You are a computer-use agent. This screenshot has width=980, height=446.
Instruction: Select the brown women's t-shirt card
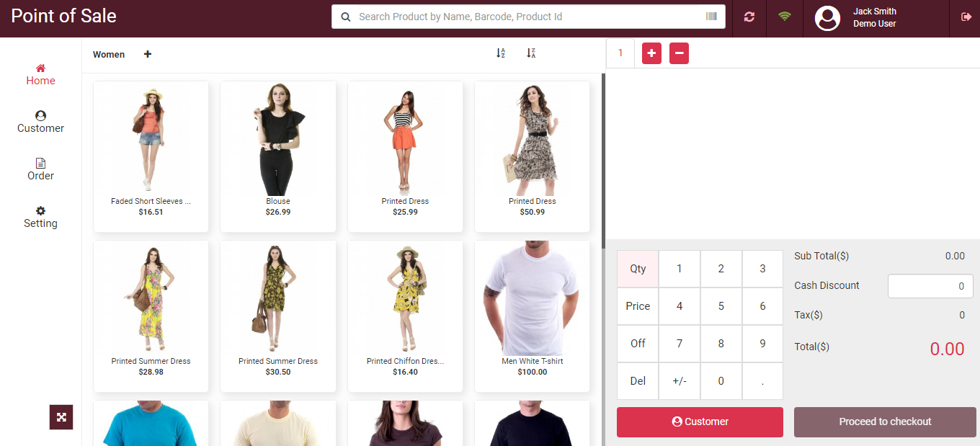coord(405,424)
